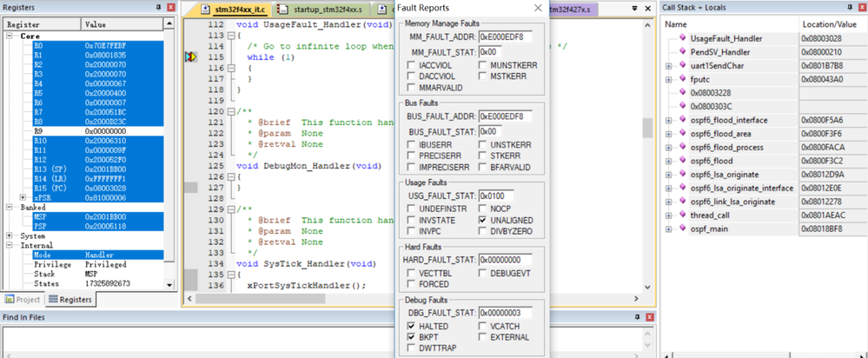Check the MUNSTKERR checkbox

click(x=483, y=65)
